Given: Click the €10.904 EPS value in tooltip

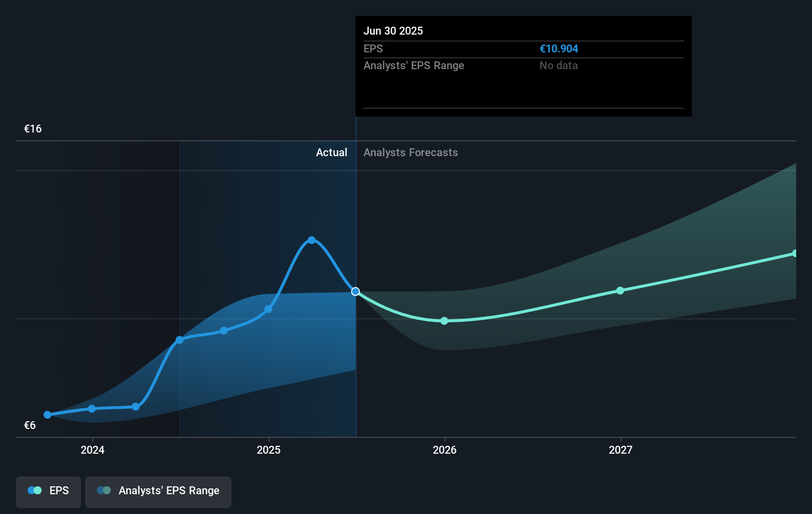Looking at the screenshot, I should coord(558,48).
